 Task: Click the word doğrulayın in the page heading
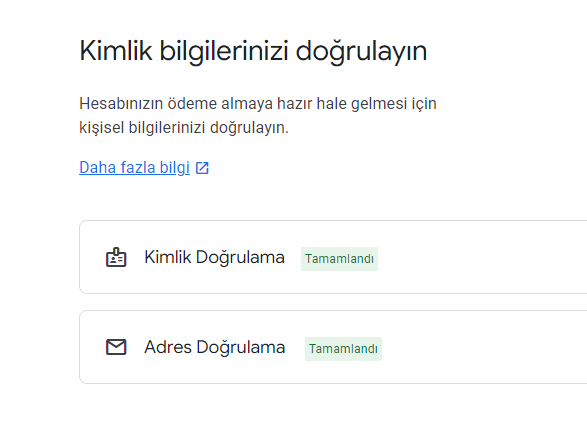point(361,52)
